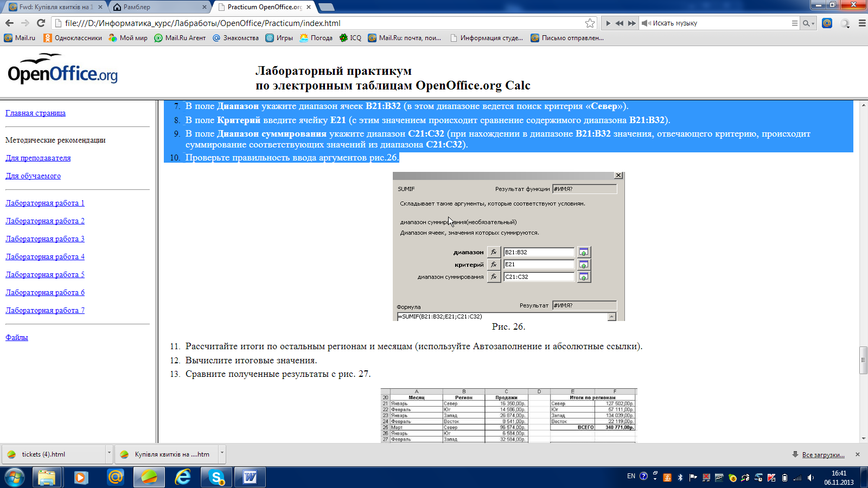Go back with the browser back arrow
Image resolution: width=868 pixels, height=488 pixels.
pyautogui.click(x=9, y=23)
